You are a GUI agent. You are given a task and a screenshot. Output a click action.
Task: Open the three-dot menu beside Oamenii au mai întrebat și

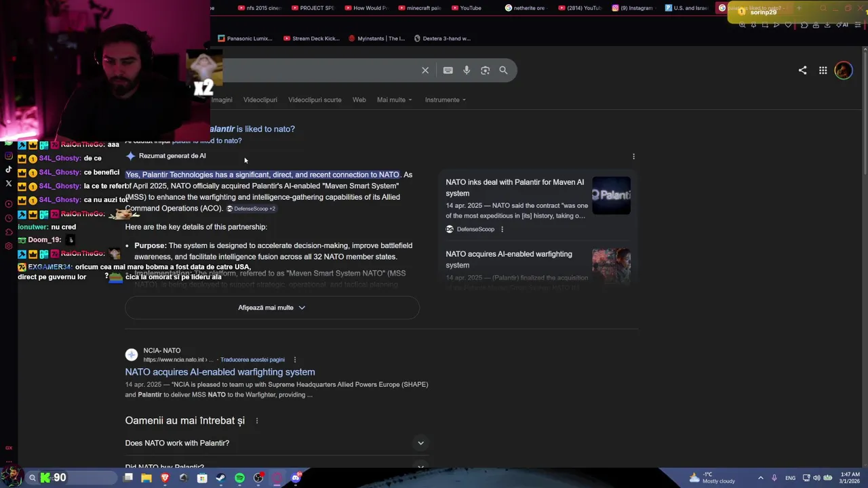click(256, 421)
